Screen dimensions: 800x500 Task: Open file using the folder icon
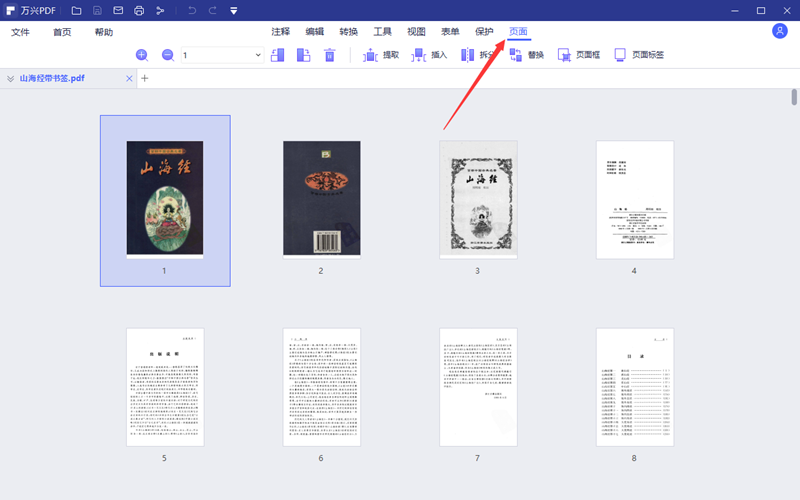tap(76, 10)
